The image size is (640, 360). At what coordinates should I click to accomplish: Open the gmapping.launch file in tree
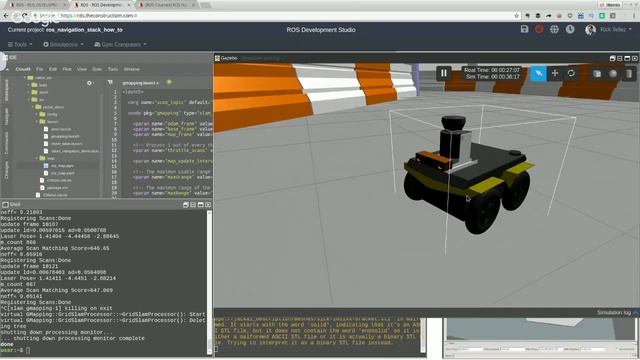pyautogui.click(x=65, y=136)
